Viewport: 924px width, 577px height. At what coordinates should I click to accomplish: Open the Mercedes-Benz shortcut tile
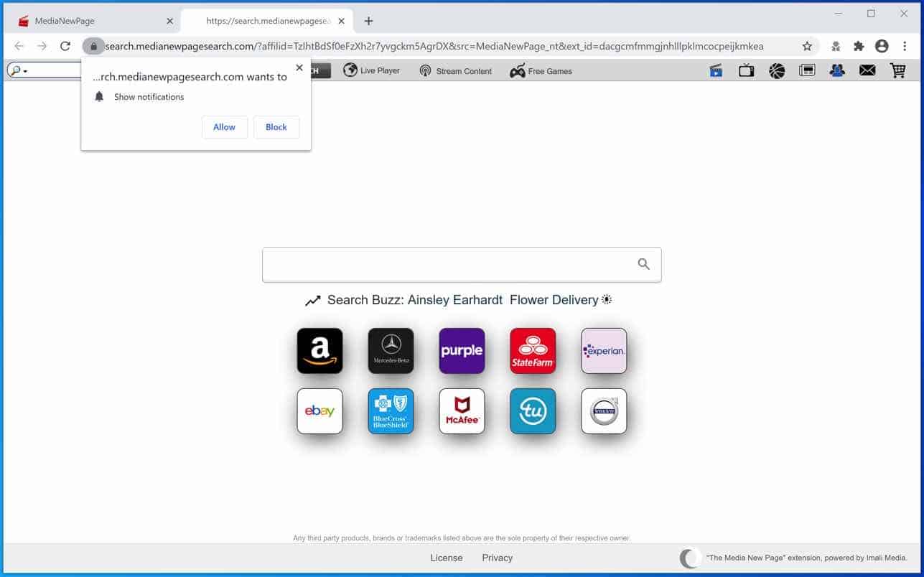(x=391, y=351)
